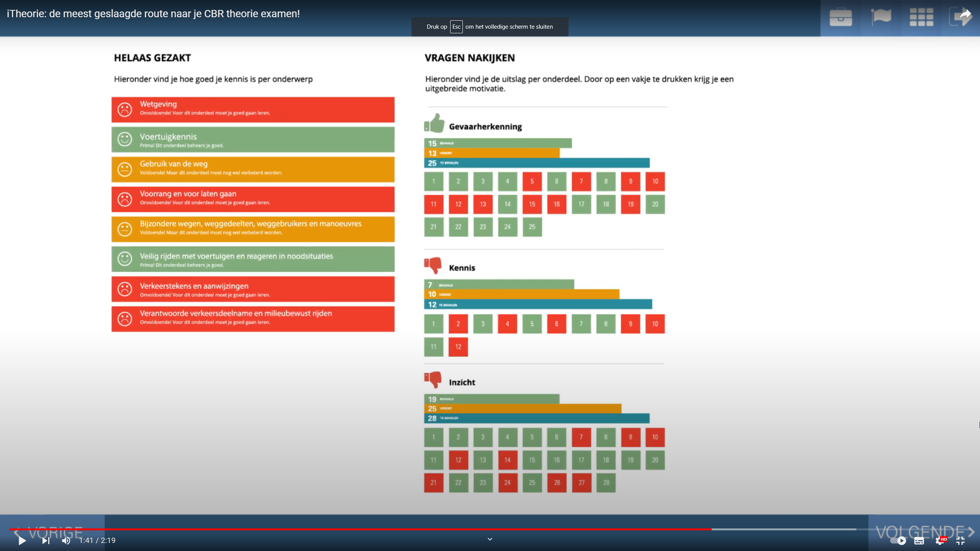Open the video quality settings gear
Viewport: 980px width, 551px height.
tap(940, 540)
